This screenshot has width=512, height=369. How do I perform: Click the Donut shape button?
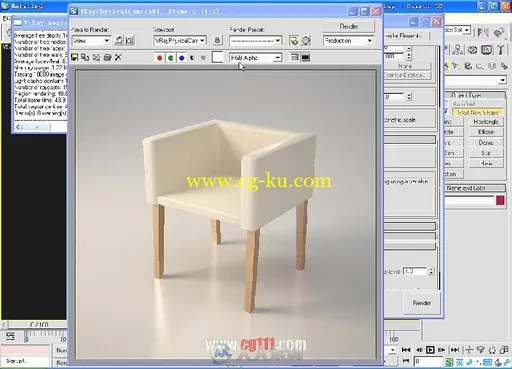(486, 143)
